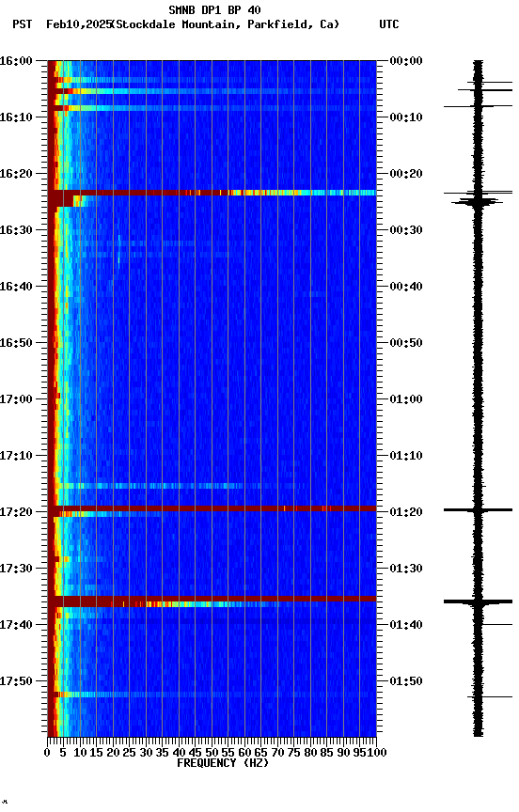Click the cyan spectrogram streak near 17:15
The image size is (519, 812).
[x=150, y=486]
